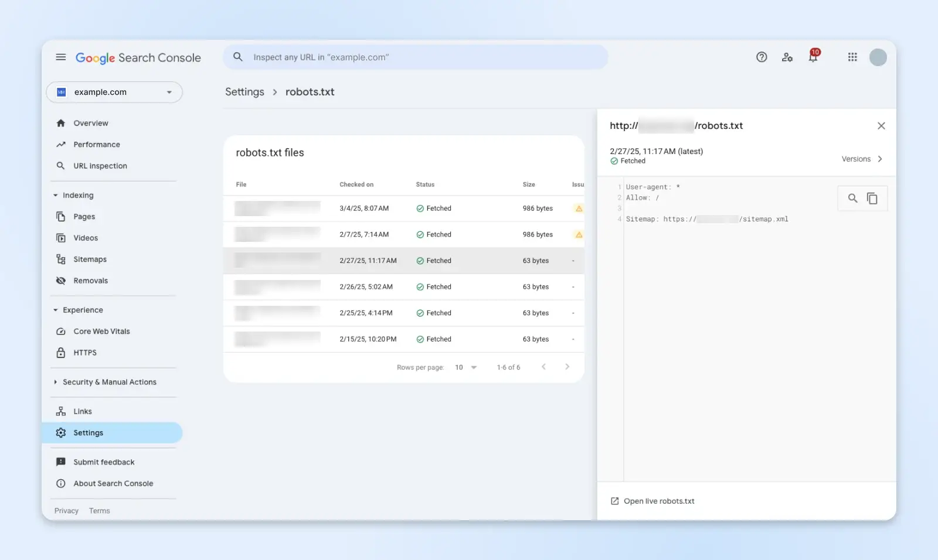Open the rows per page dropdown
The image size is (938, 560).
point(465,367)
